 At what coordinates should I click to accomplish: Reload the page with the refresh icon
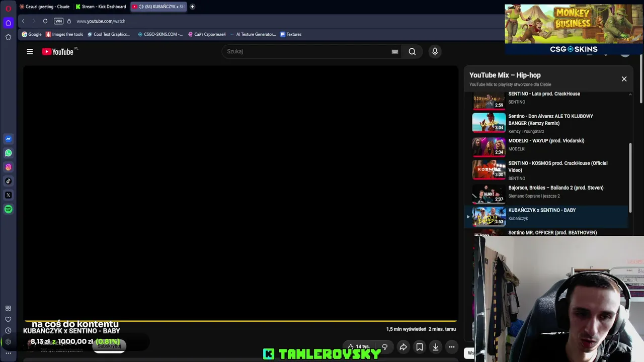45,21
